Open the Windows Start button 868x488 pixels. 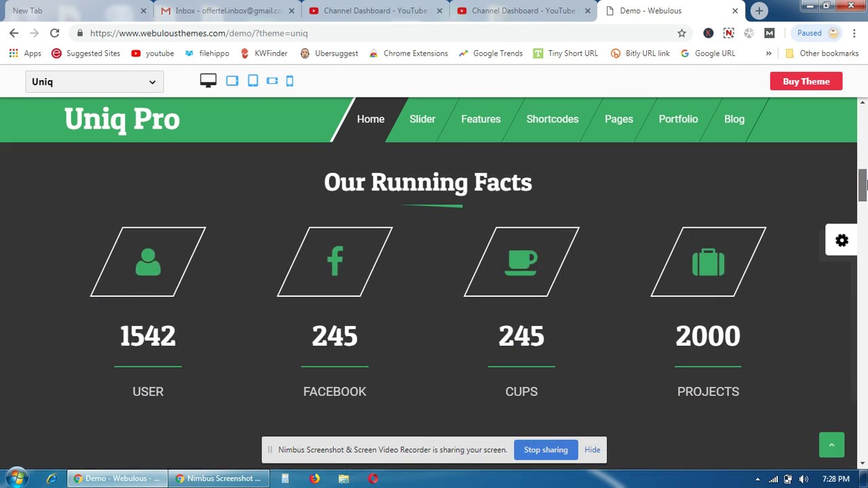tap(16, 479)
